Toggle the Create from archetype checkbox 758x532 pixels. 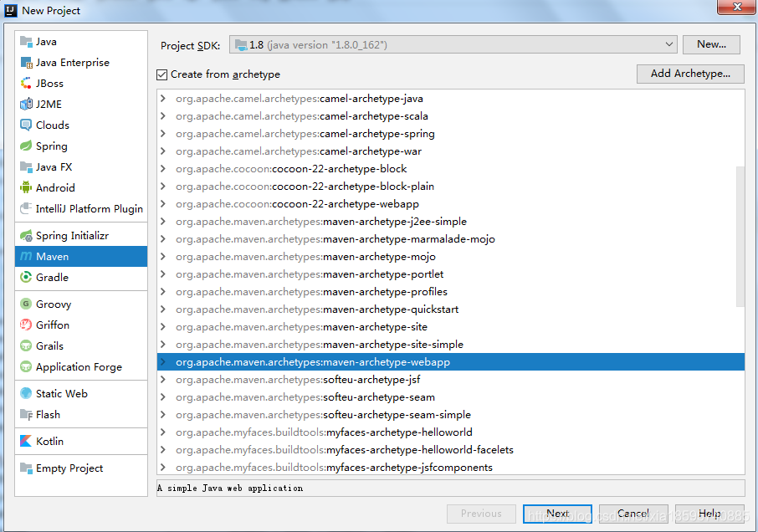pyautogui.click(x=162, y=74)
